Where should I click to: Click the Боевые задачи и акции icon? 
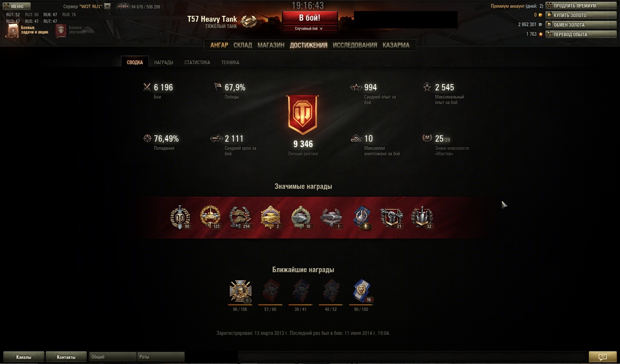coord(13,30)
